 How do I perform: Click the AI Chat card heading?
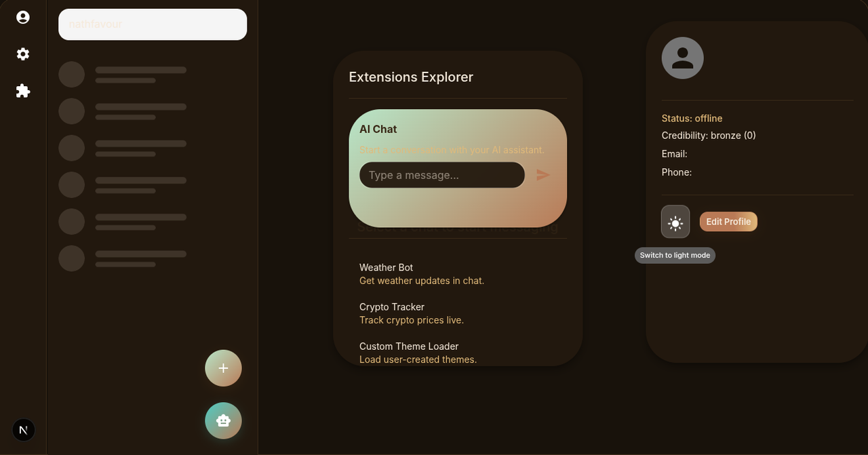click(x=378, y=130)
